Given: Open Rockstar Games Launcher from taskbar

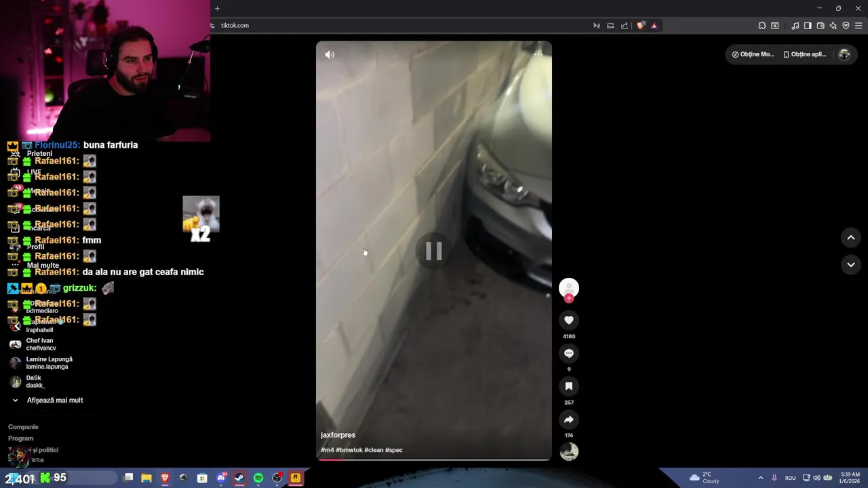Looking at the screenshot, I should [x=296, y=478].
